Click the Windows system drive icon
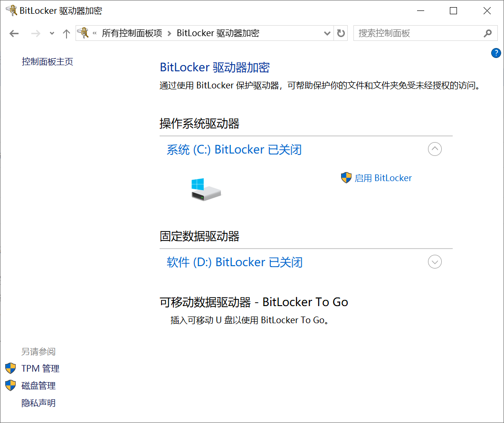This screenshot has width=504, height=423. [x=206, y=190]
